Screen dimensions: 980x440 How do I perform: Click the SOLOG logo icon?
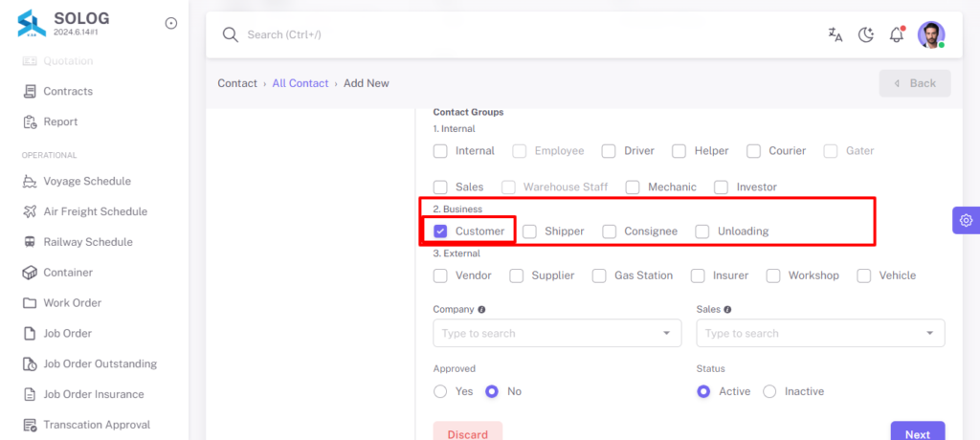(x=32, y=23)
